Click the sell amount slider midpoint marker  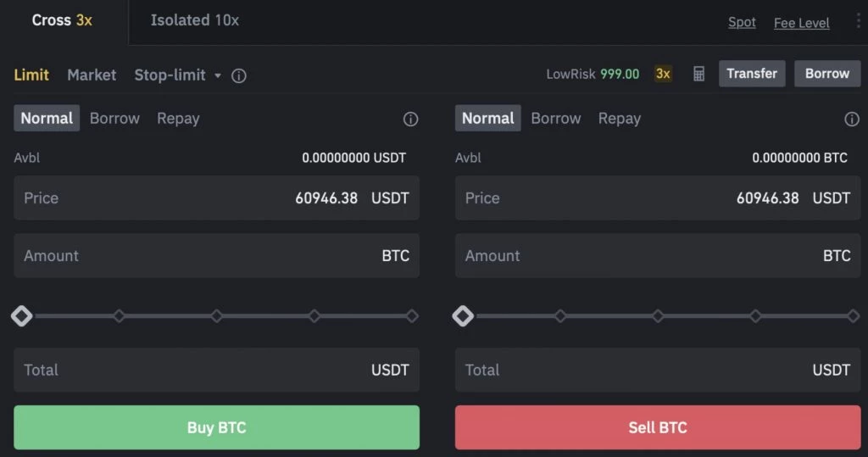(x=658, y=316)
